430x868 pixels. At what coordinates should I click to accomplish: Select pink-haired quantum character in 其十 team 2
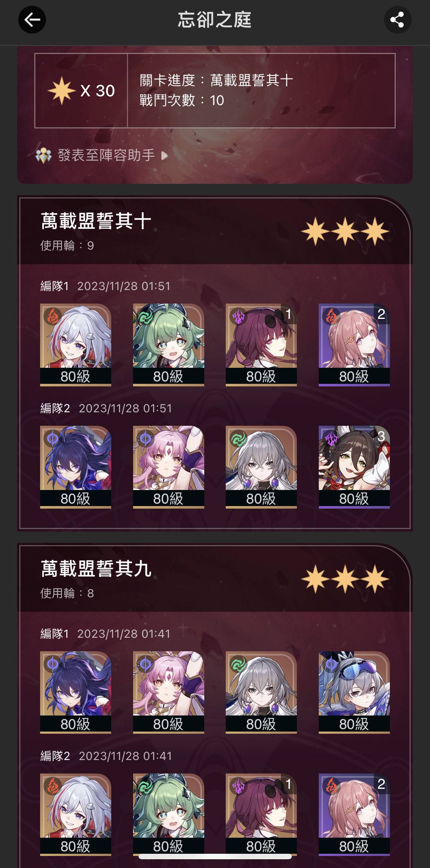click(168, 467)
